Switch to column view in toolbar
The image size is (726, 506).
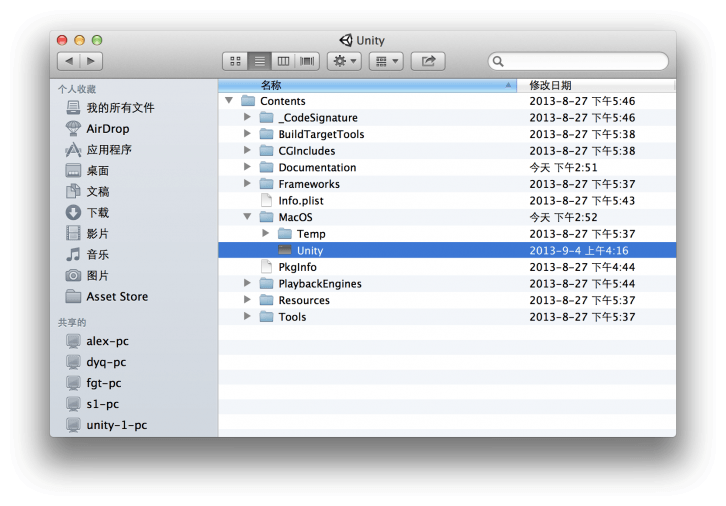[283, 61]
